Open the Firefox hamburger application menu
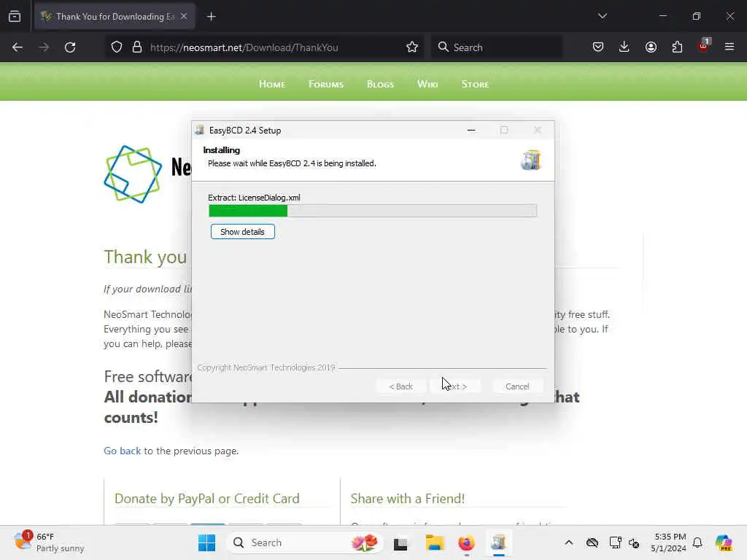Image resolution: width=747 pixels, height=560 pixels. (x=729, y=47)
